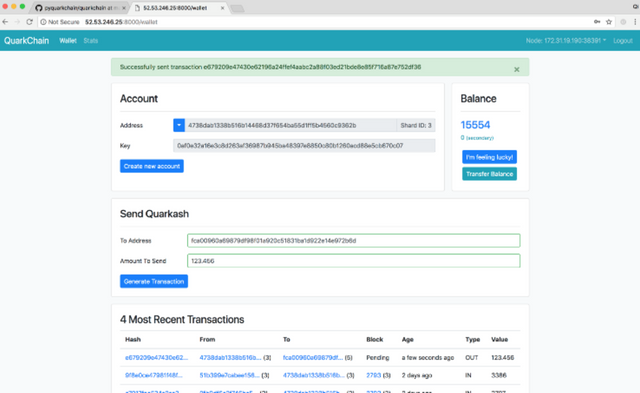Click Transfer Balance button
Screen dimensions: 640x393
(x=489, y=174)
